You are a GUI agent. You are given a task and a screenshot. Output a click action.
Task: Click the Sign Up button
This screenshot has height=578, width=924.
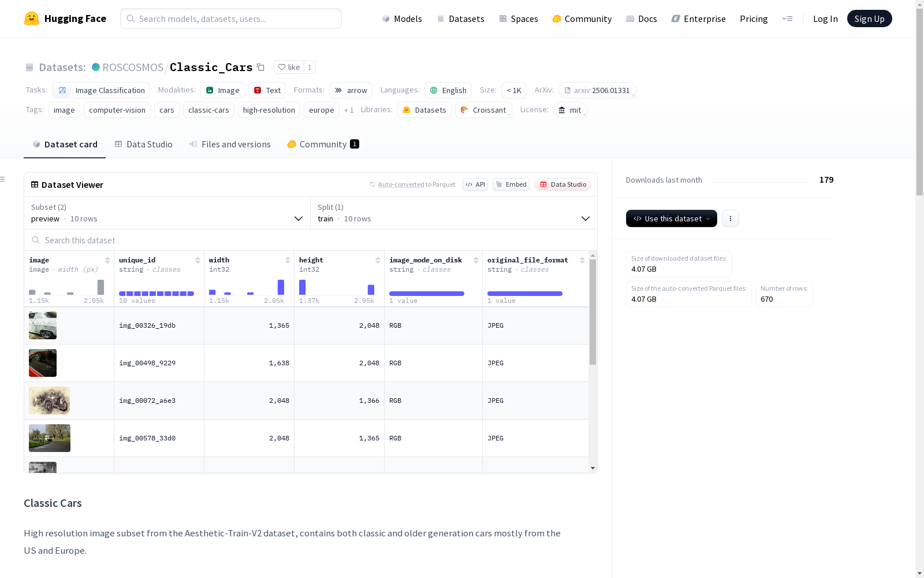(869, 18)
